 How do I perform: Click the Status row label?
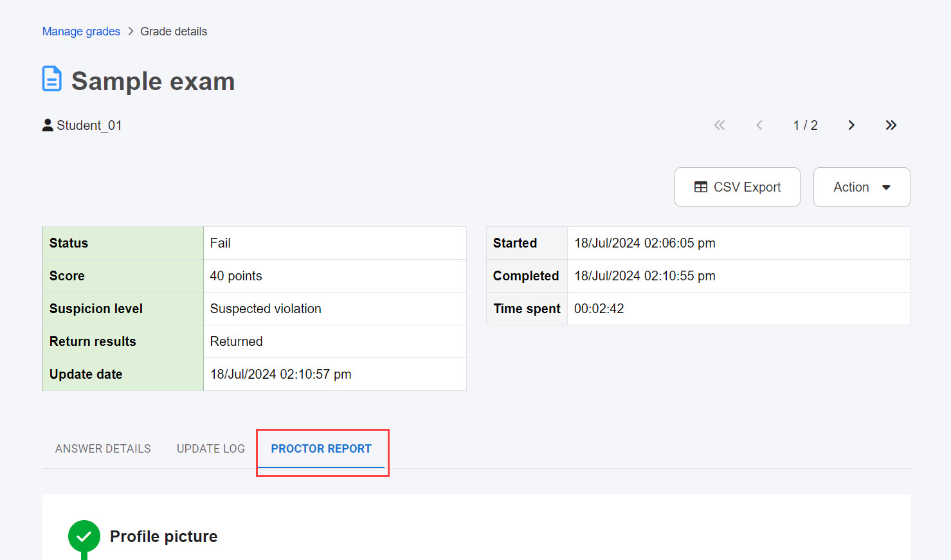point(69,243)
